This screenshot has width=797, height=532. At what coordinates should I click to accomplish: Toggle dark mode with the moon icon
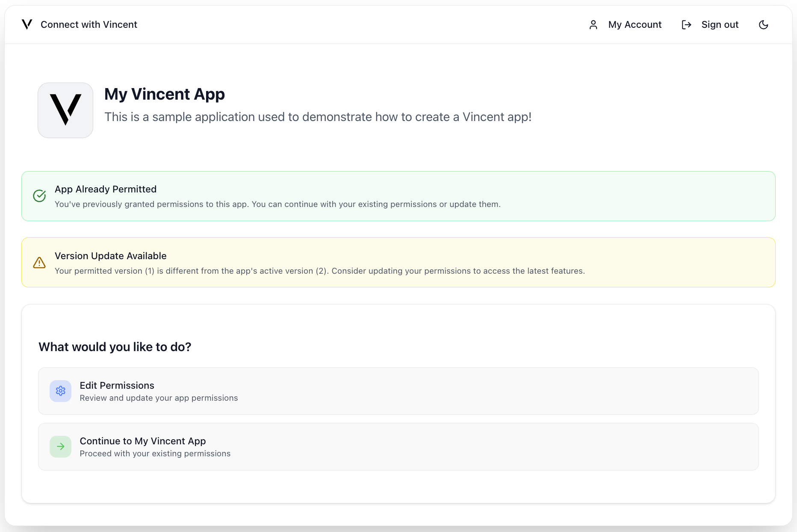[764, 25]
